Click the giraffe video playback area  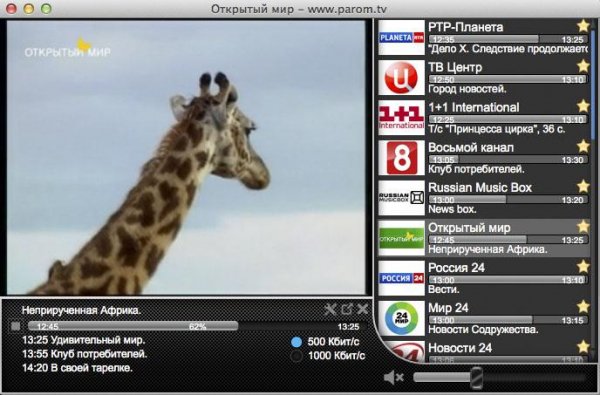pyautogui.click(x=186, y=157)
